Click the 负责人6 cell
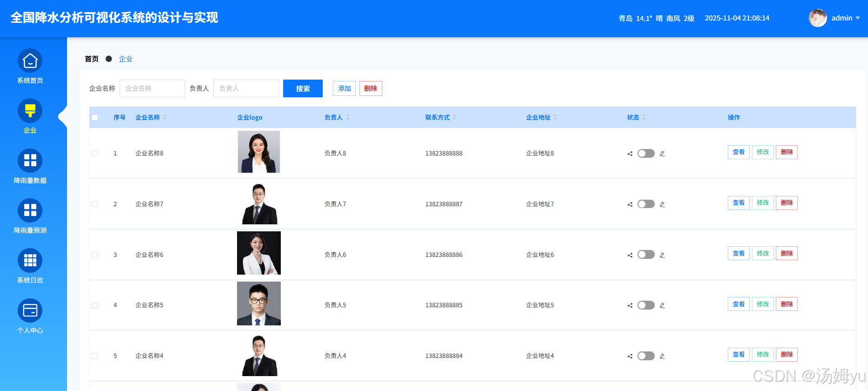The image size is (868, 391). coord(335,255)
